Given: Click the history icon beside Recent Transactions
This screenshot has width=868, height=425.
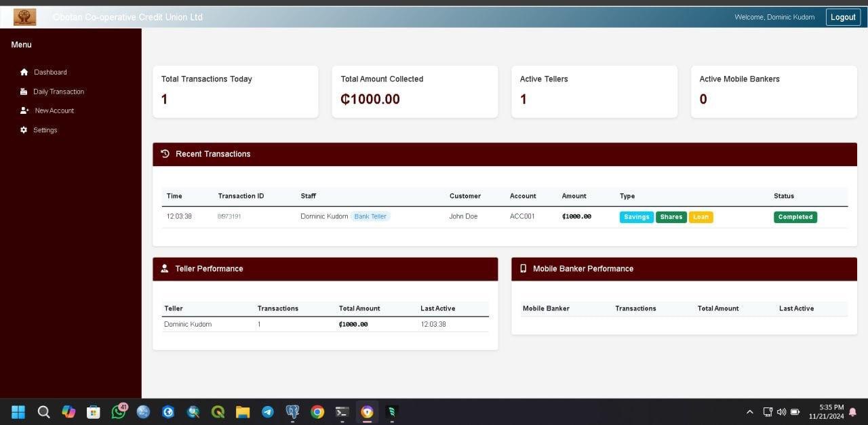Looking at the screenshot, I should [x=165, y=154].
